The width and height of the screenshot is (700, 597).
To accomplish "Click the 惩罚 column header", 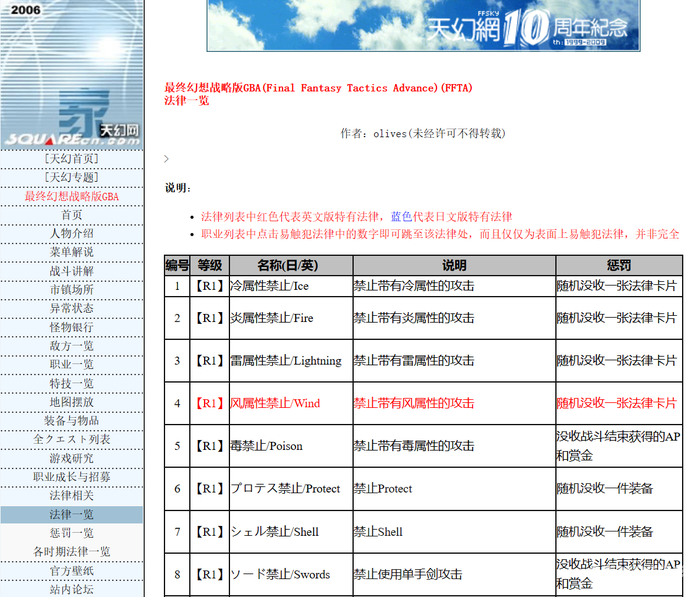I will click(x=619, y=265).
